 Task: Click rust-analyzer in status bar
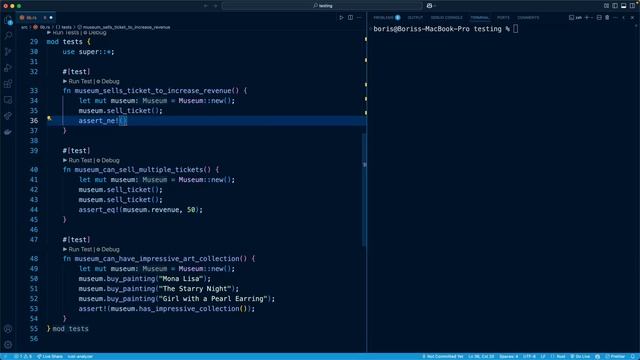click(x=80, y=356)
